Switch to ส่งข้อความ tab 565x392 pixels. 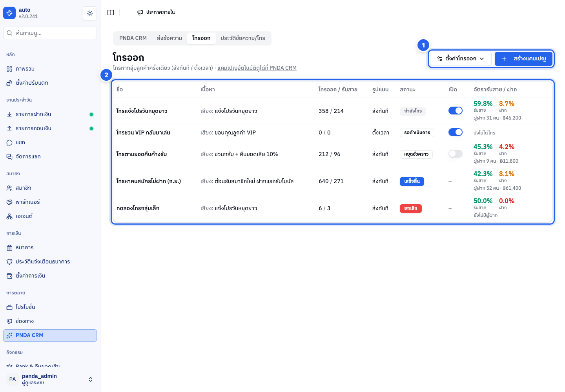(x=169, y=38)
